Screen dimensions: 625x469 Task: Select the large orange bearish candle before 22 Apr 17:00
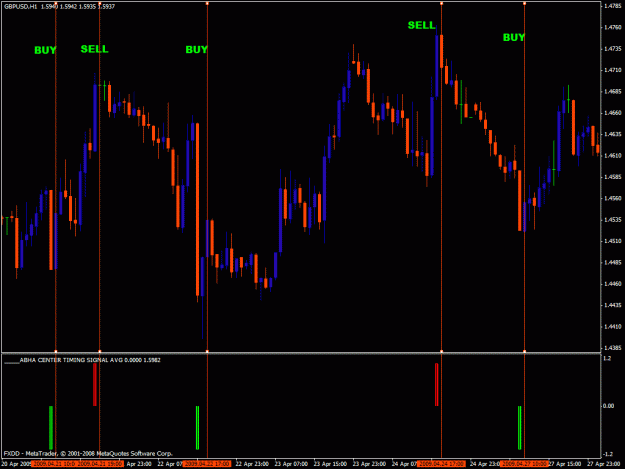[x=197, y=210]
